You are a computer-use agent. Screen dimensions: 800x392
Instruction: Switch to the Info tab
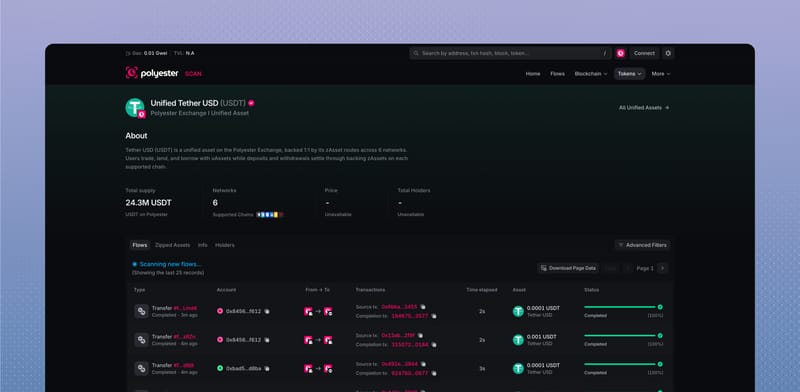click(203, 245)
